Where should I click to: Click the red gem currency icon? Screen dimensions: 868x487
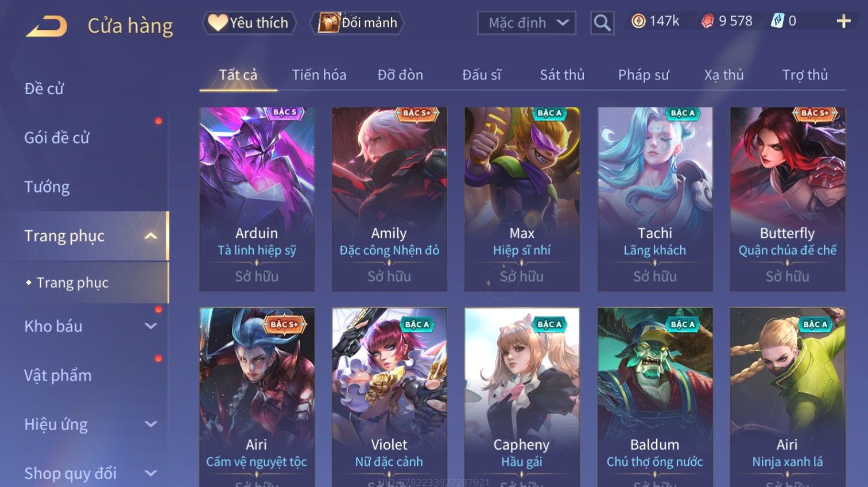(x=707, y=21)
